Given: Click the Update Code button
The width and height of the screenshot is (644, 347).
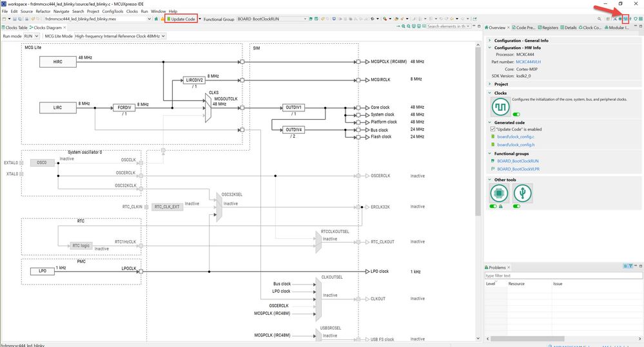Looking at the screenshot, I should tap(181, 19).
